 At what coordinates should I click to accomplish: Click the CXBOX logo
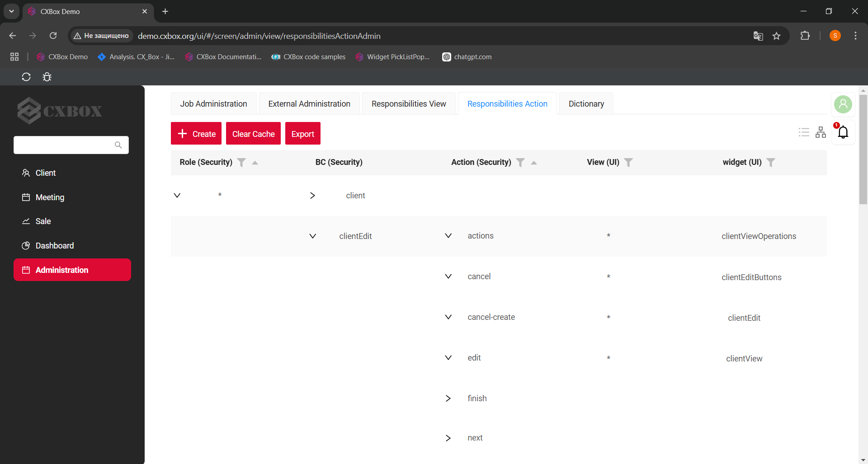[x=60, y=111]
